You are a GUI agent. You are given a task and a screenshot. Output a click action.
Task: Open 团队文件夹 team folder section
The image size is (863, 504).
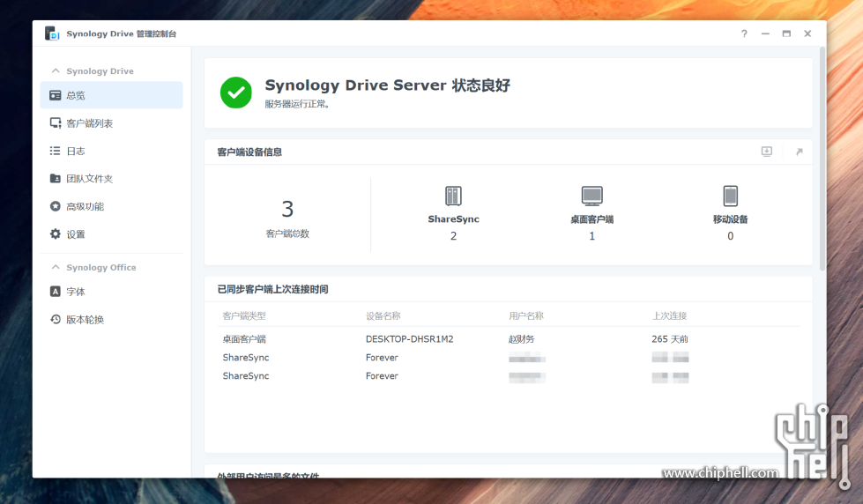tap(111, 178)
